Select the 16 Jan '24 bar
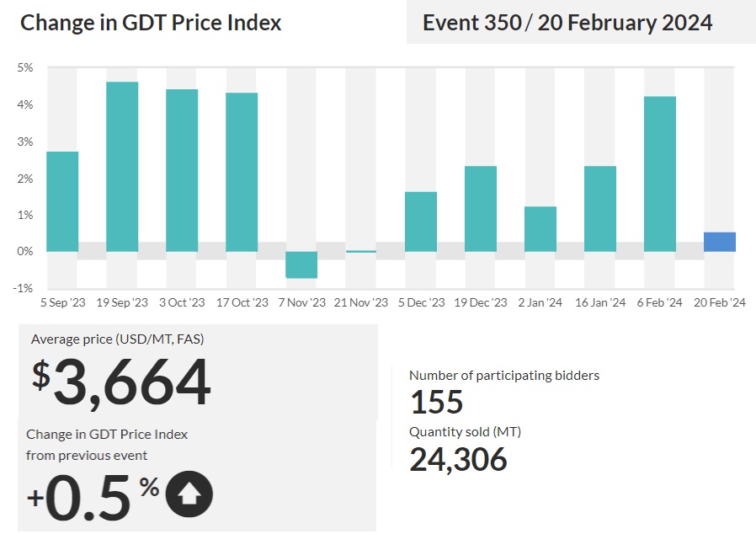Image resolution: width=756 pixels, height=534 pixels. (x=600, y=208)
